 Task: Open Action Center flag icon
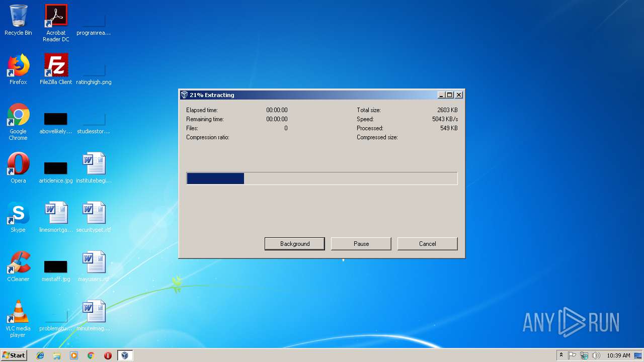(x=572, y=355)
